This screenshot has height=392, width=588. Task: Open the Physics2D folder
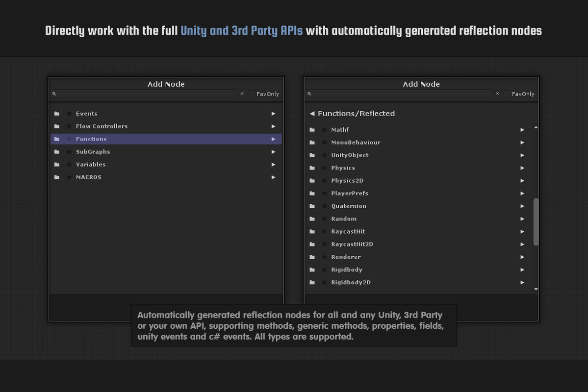tap(418, 181)
